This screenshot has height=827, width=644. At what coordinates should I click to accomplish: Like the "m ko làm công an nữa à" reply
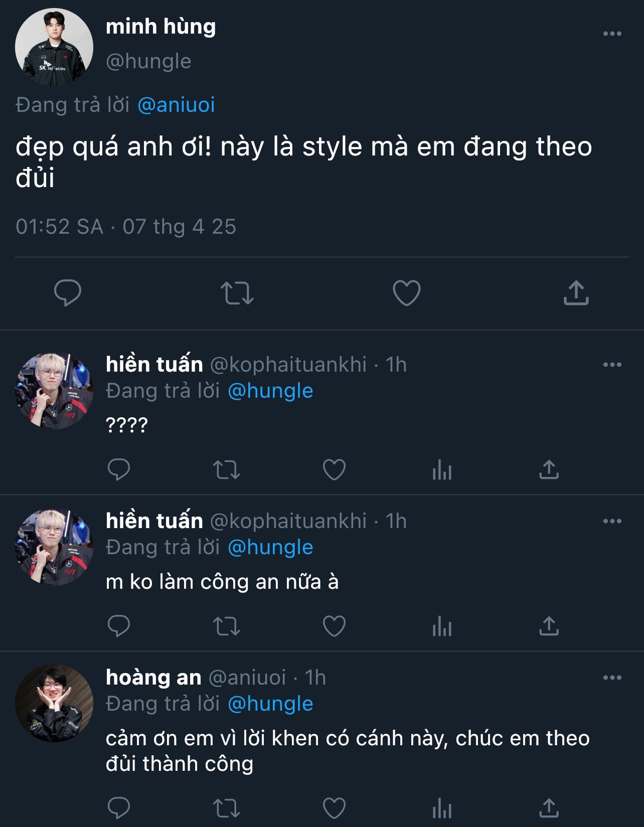click(334, 626)
